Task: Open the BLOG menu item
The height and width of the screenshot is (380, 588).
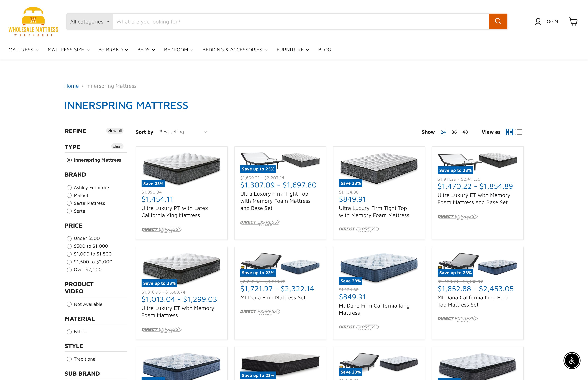Action: click(324, 50)
